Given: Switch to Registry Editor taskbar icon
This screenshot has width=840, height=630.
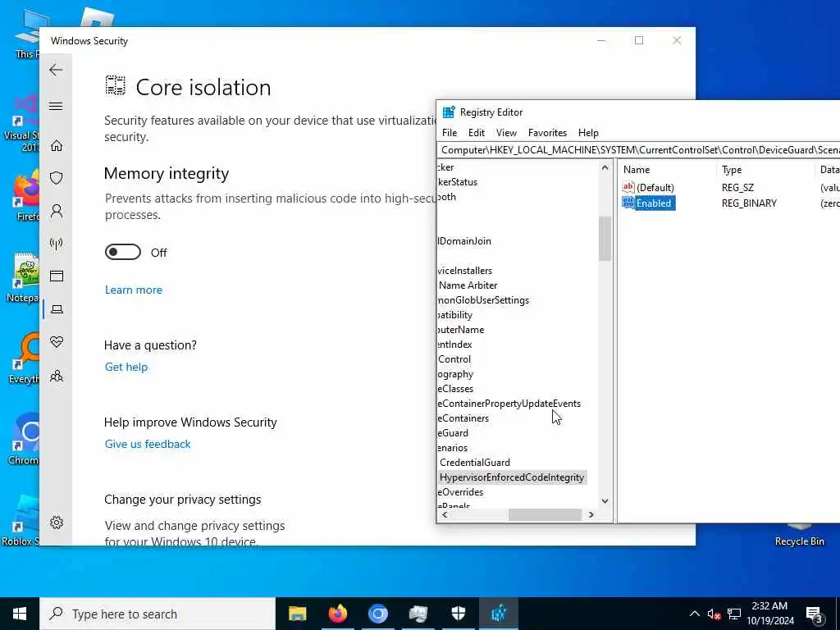Looking at the screenshot, I should (x=498, y=614).
